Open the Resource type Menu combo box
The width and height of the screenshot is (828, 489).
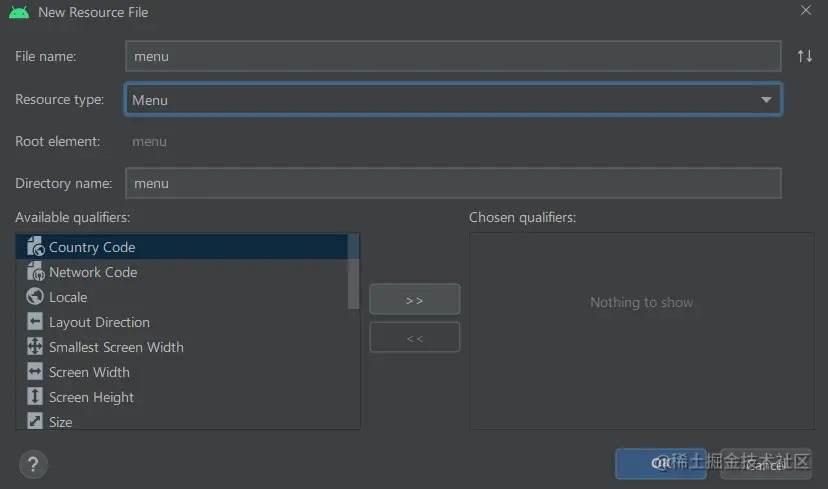point(453,99)
